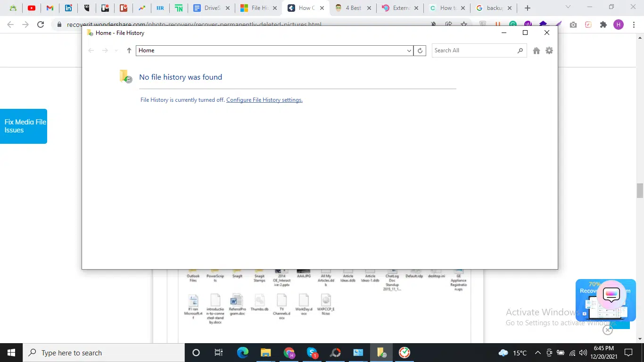Viewport: 644px width, 362px height.
Task: Open Microsoft Edge from the taskbar
Action: point(242,353)
